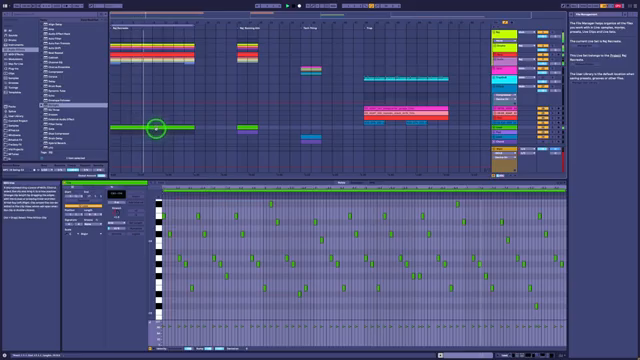
Task: Select Hybrid Reverb device in browser
Action: pyautogui.click(x=57, y=143)
